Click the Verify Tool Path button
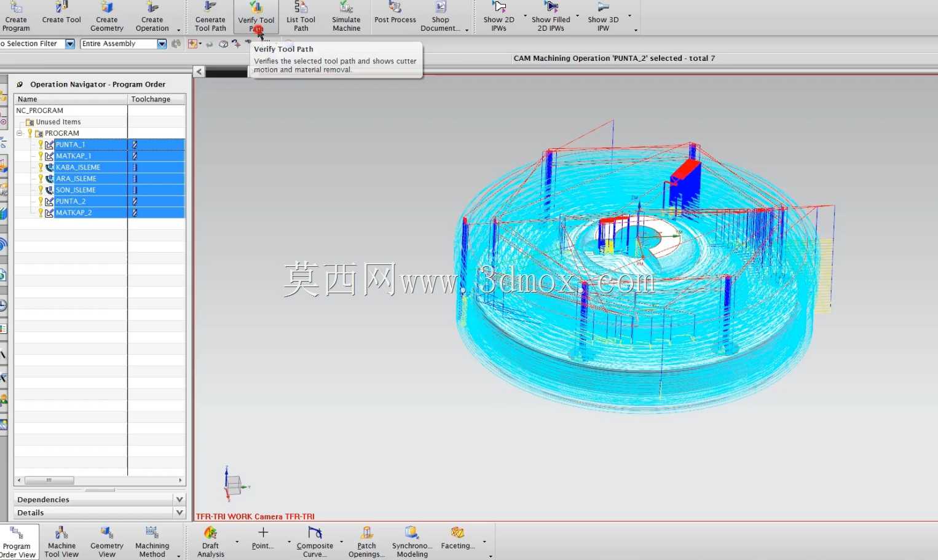The image size is (938, 560). click(256, 17)
